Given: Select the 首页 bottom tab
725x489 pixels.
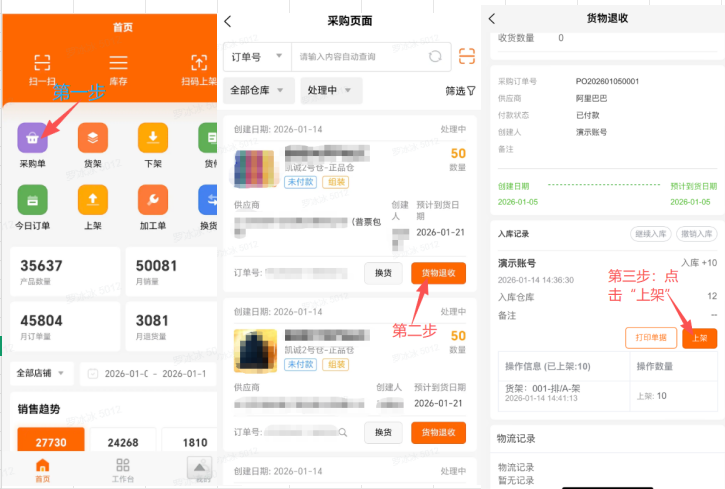Looking at the screenshot, I should click(x=42, y=470).
